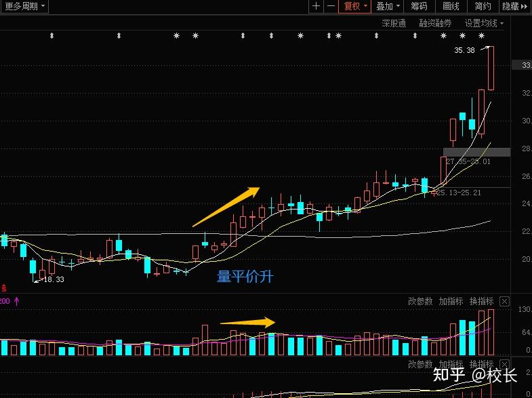Click the 35.38 high price label
Viewport: 532px width, 398px height.
464,50
